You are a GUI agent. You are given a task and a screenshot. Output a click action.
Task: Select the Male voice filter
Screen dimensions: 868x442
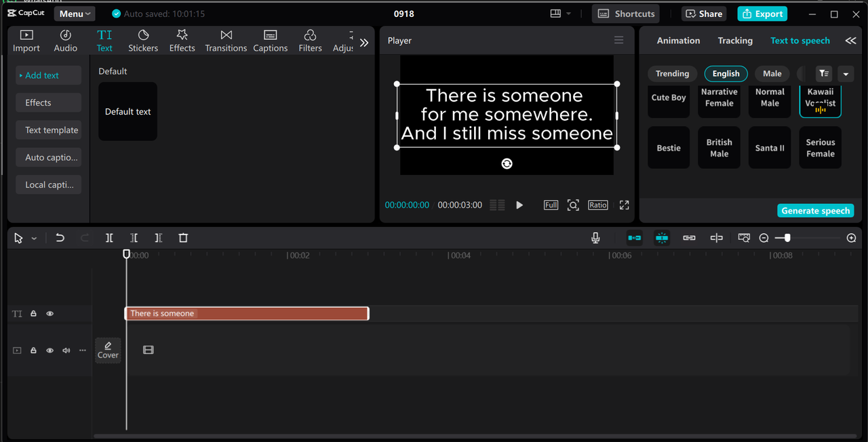[x=772, y=73]
